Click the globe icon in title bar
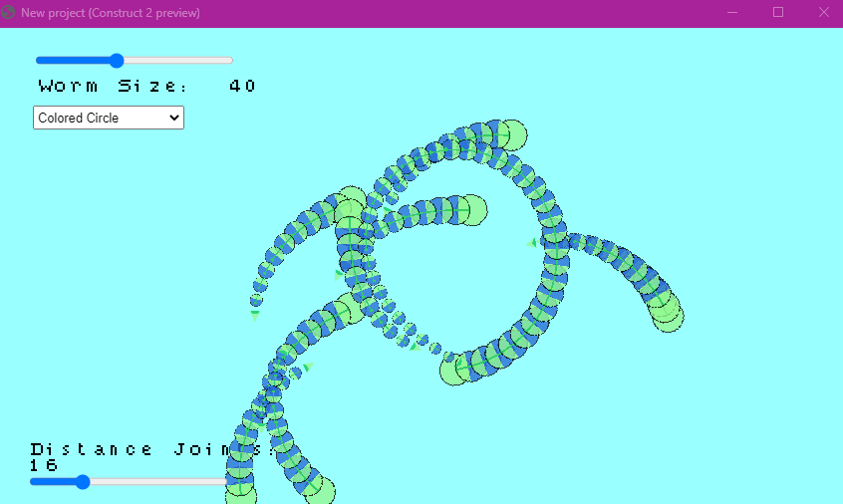843x504 pixels. coord(8,12)
